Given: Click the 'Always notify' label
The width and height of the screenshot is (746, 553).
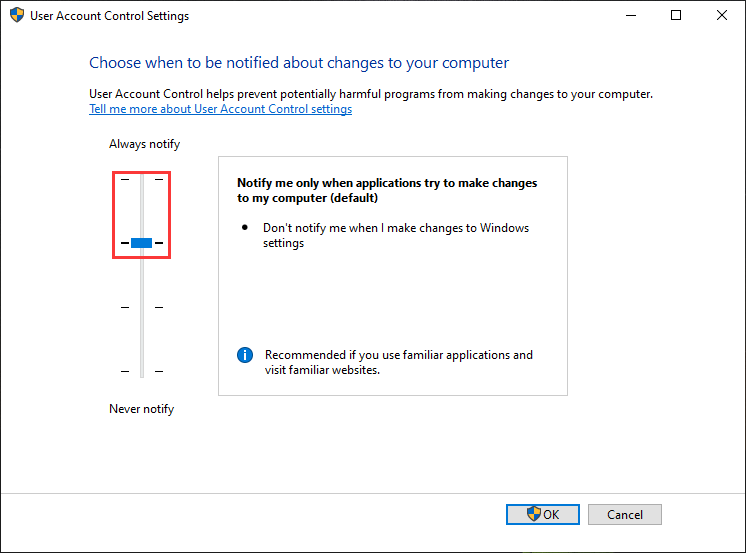Looking at the screenshot, I should [144, 144].
